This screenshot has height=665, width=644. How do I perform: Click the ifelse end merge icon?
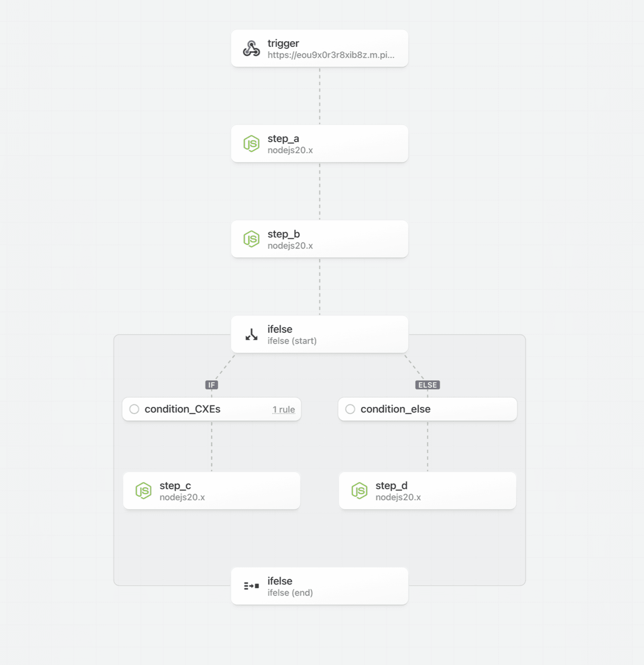click(x=251, y=586)
